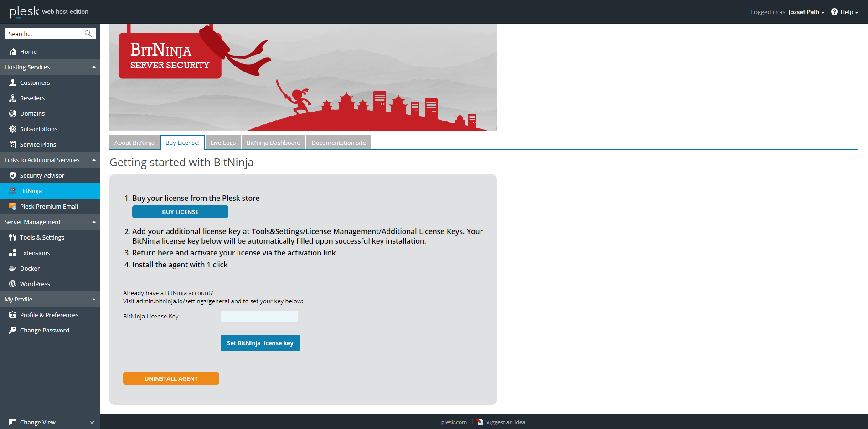Open the Live Logs tab

pyautogui.click(x=223, y=143)
